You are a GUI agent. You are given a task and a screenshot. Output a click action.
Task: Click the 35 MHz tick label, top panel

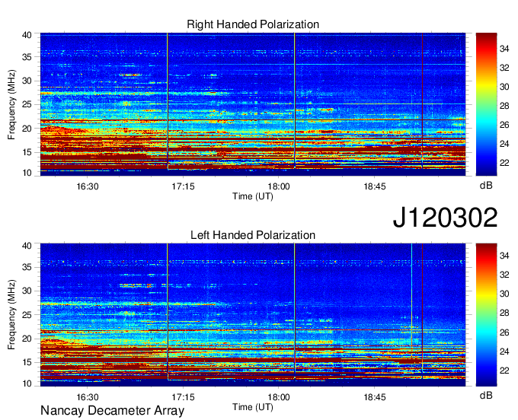click(x=27, y=57)
